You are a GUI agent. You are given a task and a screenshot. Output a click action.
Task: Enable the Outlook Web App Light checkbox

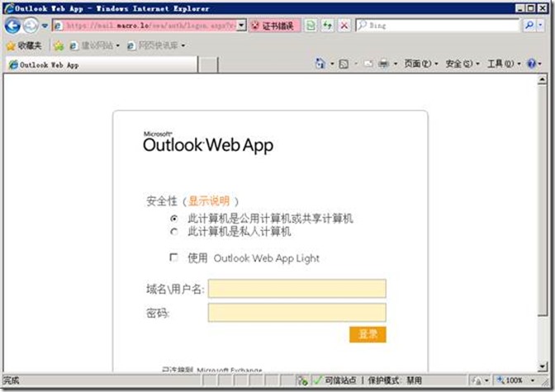click(173, 257)
